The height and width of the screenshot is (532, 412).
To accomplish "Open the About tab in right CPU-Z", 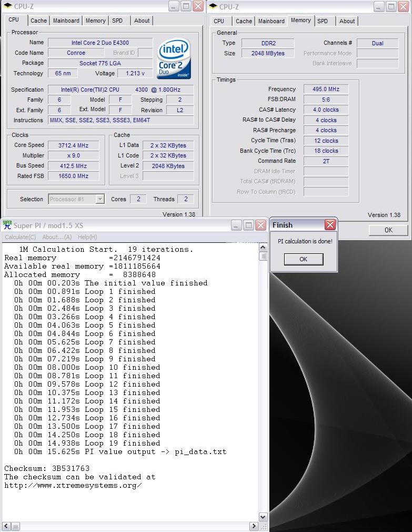I will [347, 21].
